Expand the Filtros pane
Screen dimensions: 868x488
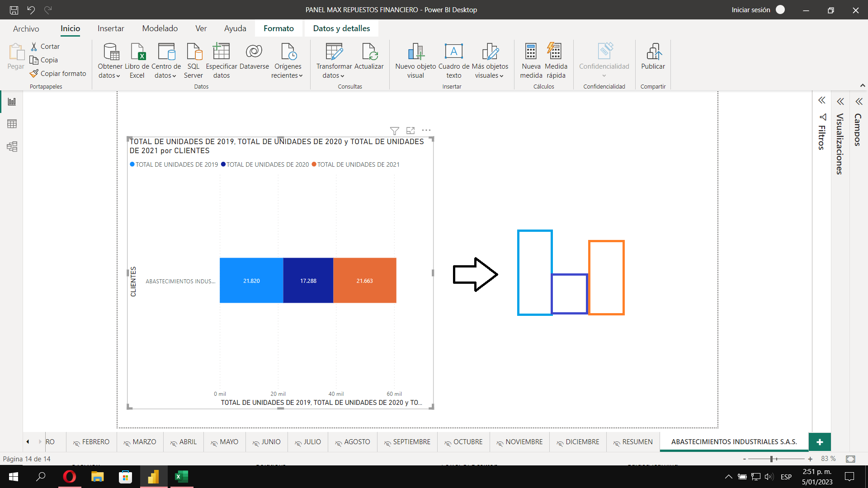point(822,100)
